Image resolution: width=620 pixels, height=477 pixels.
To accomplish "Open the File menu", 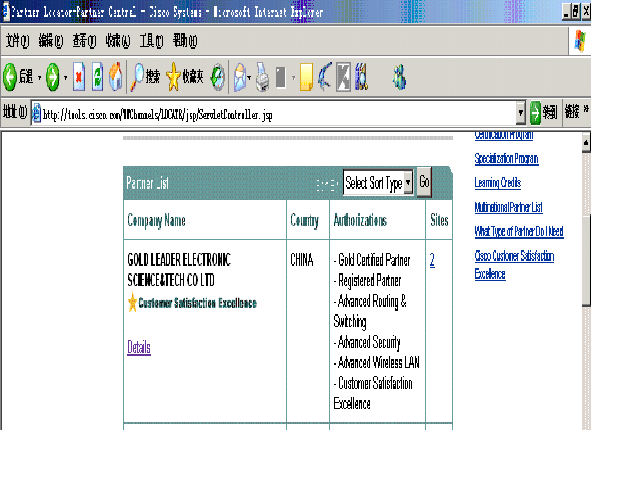I will pos(17,41).
